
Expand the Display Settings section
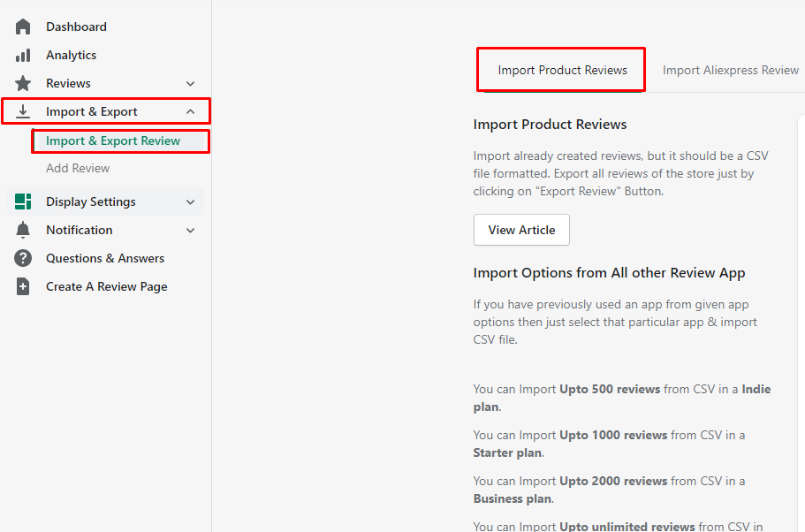(x=190, y=201)
